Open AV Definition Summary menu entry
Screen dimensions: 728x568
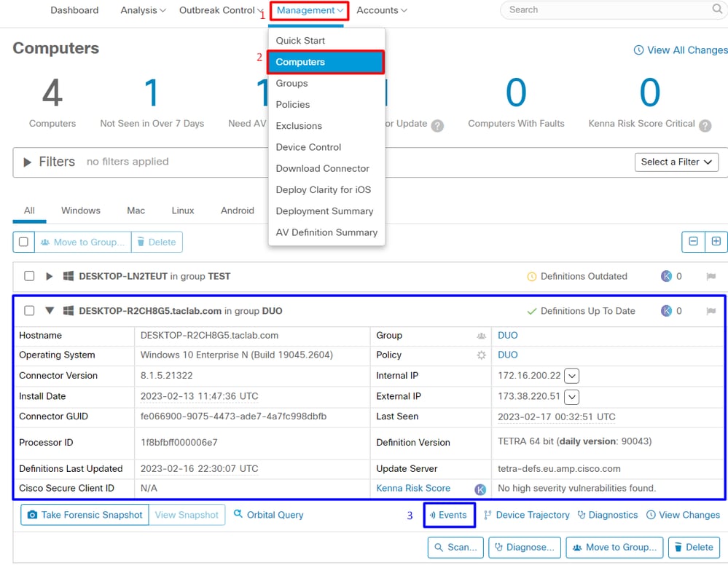pos(326,232)
